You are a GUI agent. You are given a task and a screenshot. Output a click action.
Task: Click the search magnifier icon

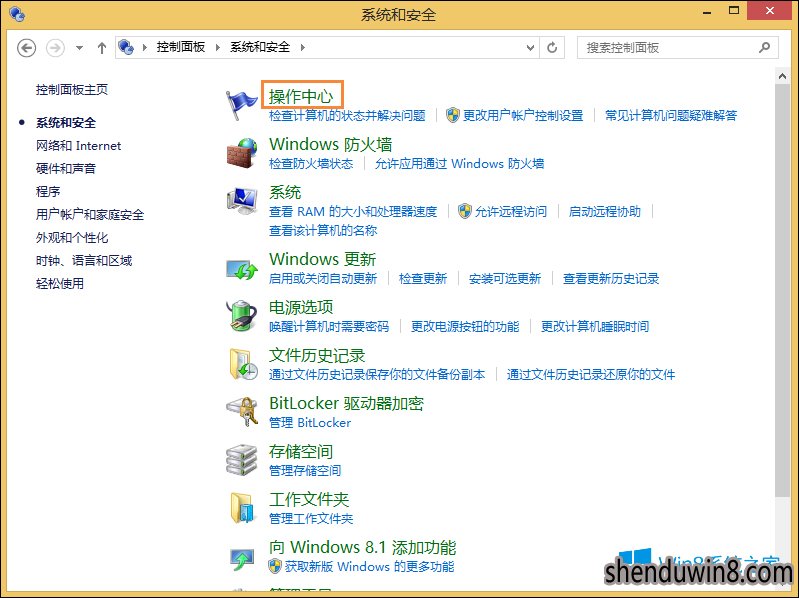pos(764,47)
